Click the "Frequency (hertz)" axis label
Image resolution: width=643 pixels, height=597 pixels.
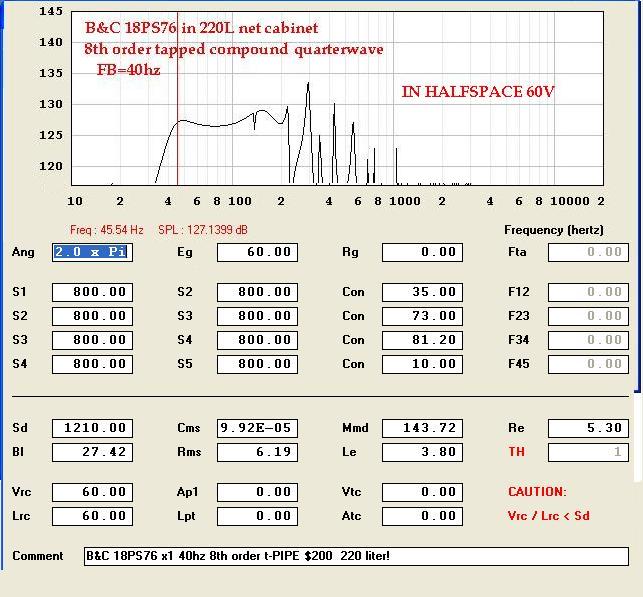[x=554, y=230]
